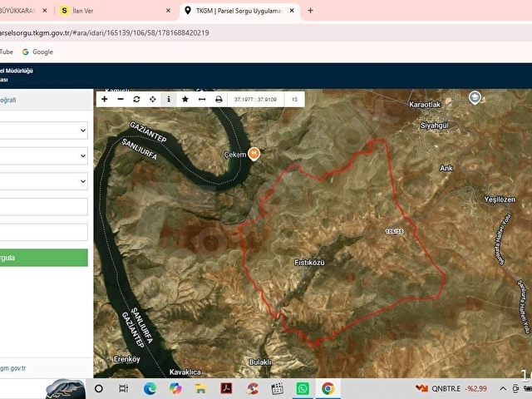Click the browser address bar URL
Viewport: 532px width, 399px height.
click(105, 33)
